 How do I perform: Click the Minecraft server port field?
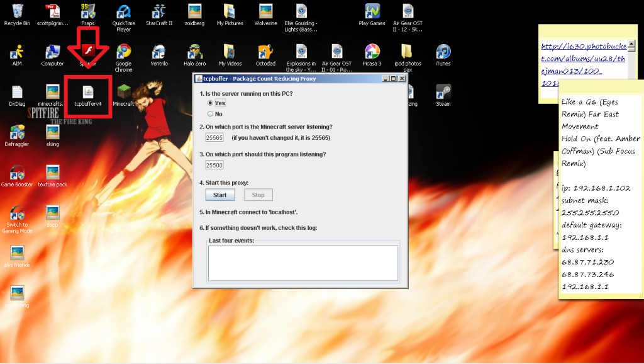tap(214, 137)
